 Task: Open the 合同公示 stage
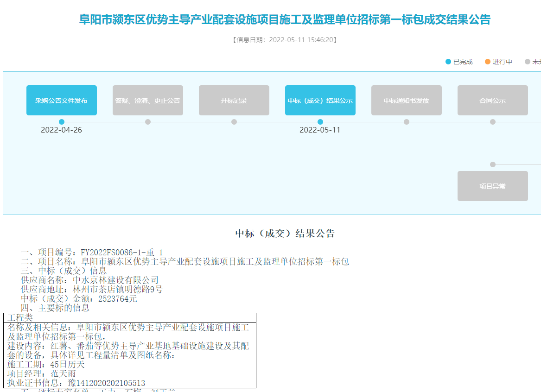493,100
